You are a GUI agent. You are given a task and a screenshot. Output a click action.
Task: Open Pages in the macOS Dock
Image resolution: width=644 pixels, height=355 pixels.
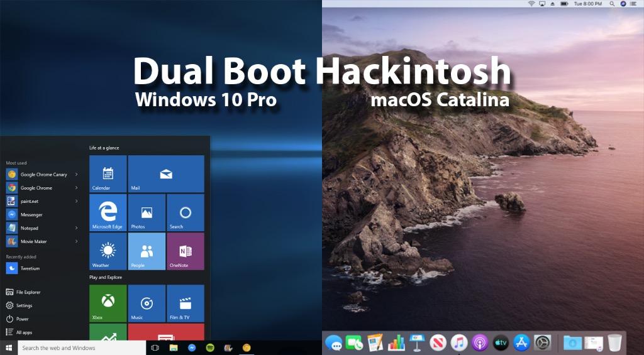coord(375,342)
